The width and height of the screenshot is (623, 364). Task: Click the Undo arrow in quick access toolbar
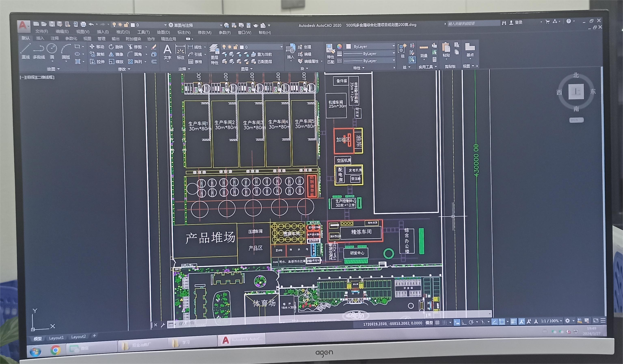[91, 24]
